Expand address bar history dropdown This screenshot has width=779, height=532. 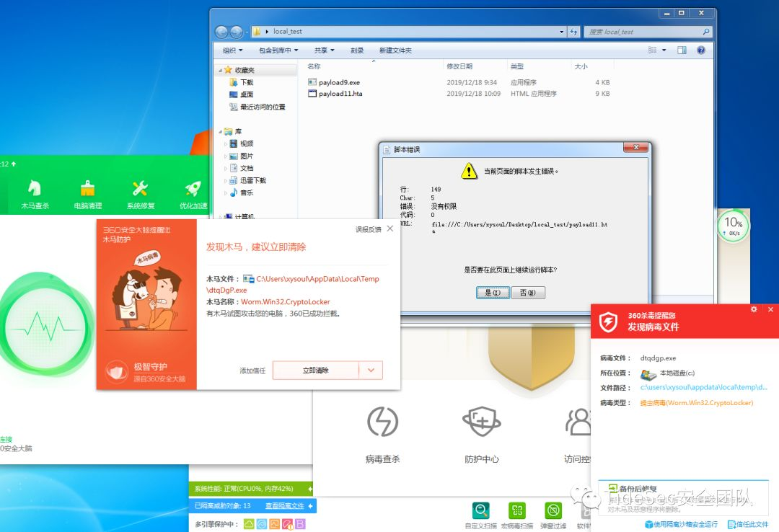(562, 31)
